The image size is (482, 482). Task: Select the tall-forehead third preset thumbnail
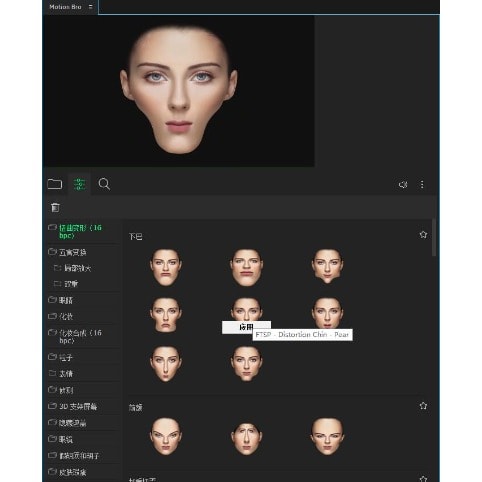tap(327, 436)
